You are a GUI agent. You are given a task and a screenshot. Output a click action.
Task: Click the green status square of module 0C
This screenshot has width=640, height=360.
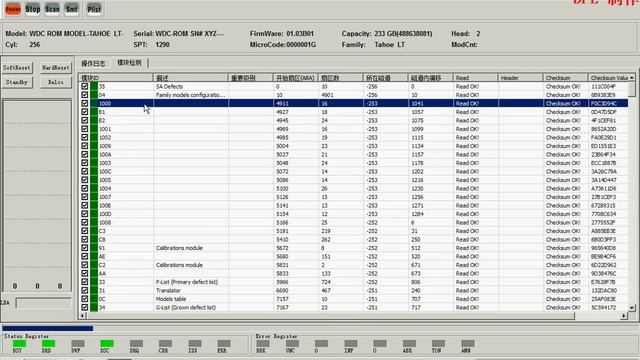[94, 299]
